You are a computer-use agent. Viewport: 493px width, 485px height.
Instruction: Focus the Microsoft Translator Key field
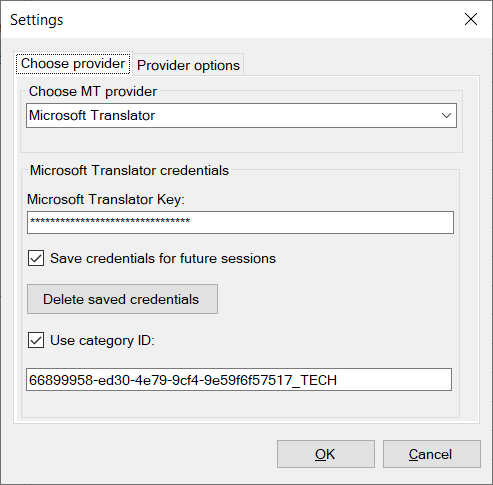click(x=240, y=222)
